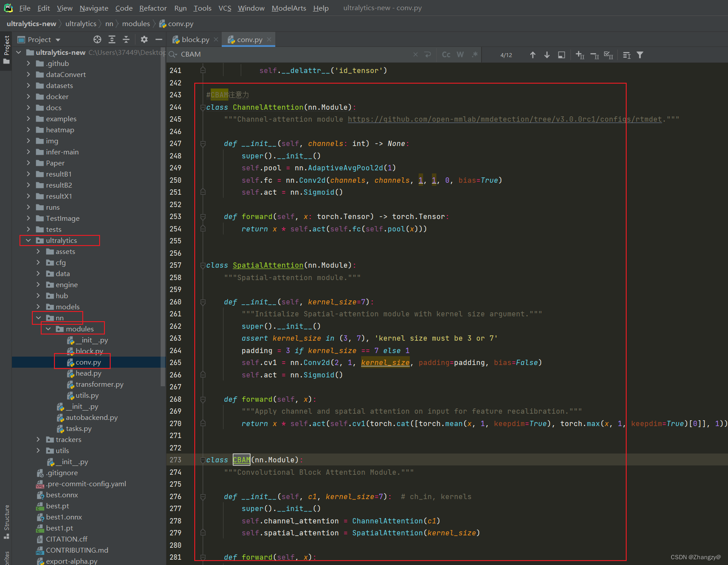Open the Project tool window sidebar button
This screenshot has height=565, width=728.
tap(6, 50)
